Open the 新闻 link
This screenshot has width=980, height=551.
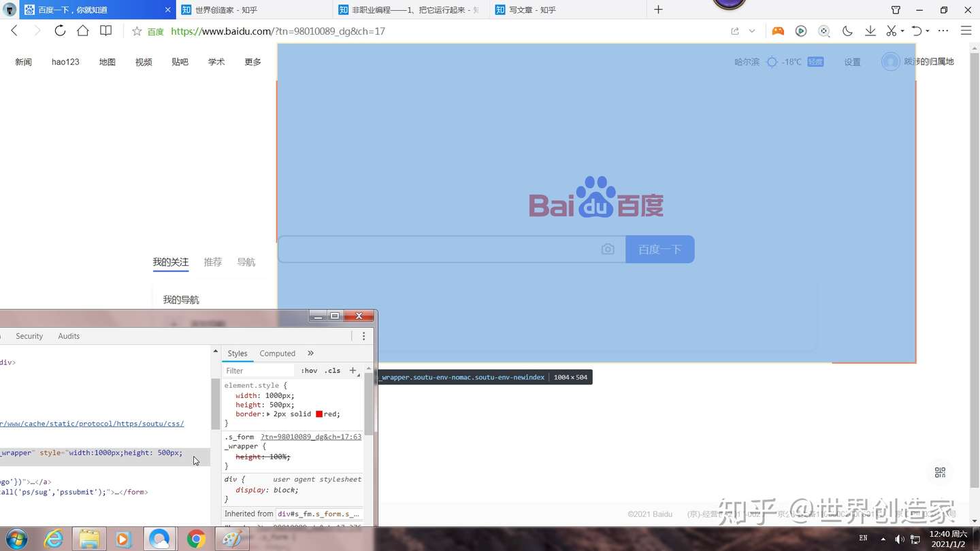[24, 62]
